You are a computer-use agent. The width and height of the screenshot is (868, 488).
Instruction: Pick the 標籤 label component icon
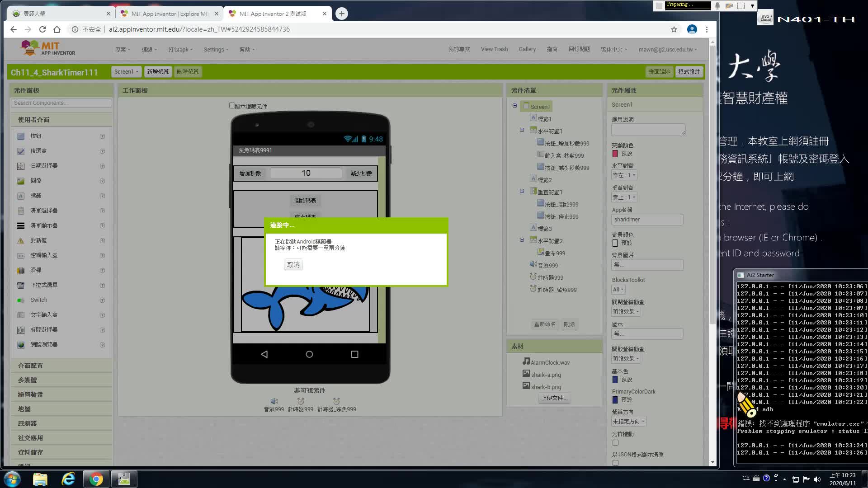coord(21,196)
